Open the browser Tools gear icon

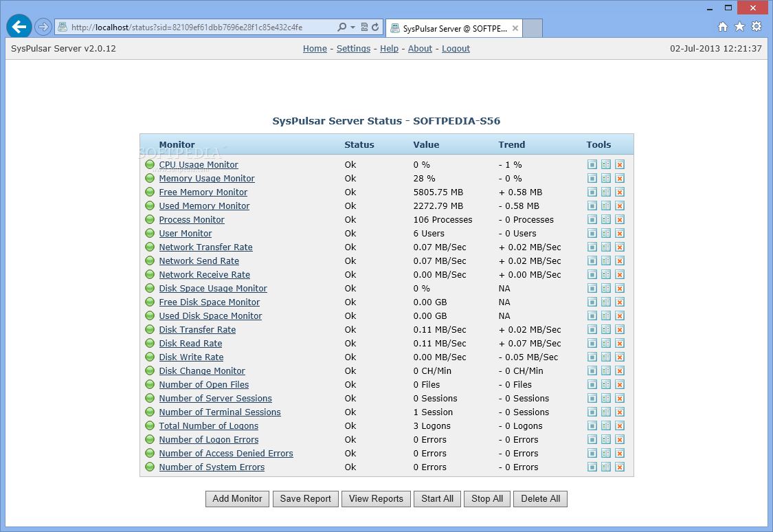757,27
